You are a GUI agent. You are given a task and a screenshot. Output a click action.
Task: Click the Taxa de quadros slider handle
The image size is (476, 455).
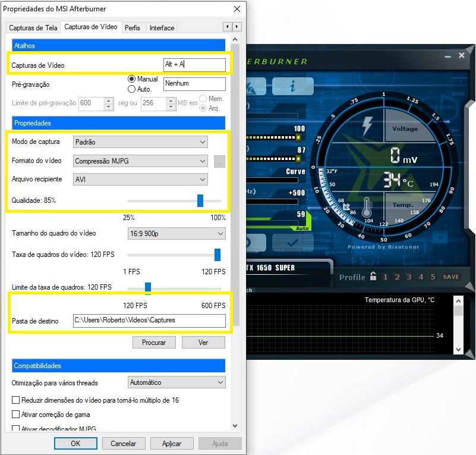pyautogui.click(x=217, y=255)
